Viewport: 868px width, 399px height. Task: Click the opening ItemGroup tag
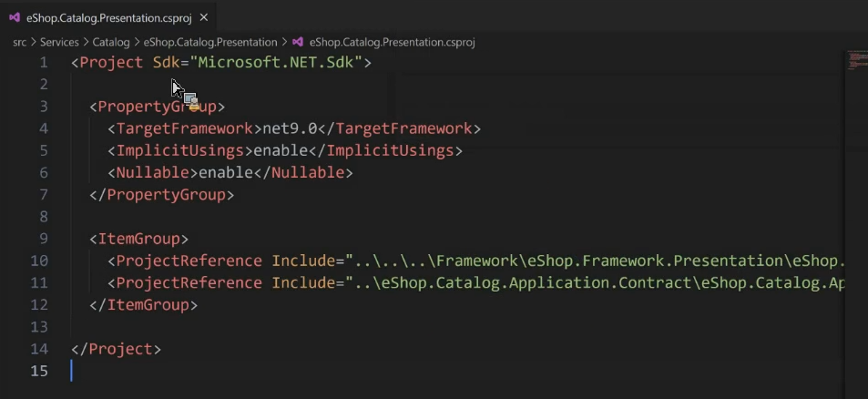(139, 239)
